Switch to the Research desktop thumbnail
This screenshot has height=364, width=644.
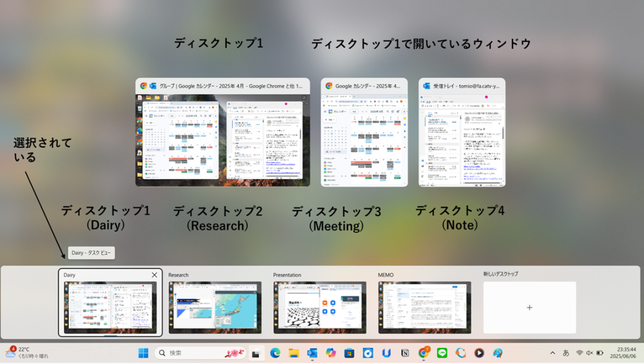point(215,307)
